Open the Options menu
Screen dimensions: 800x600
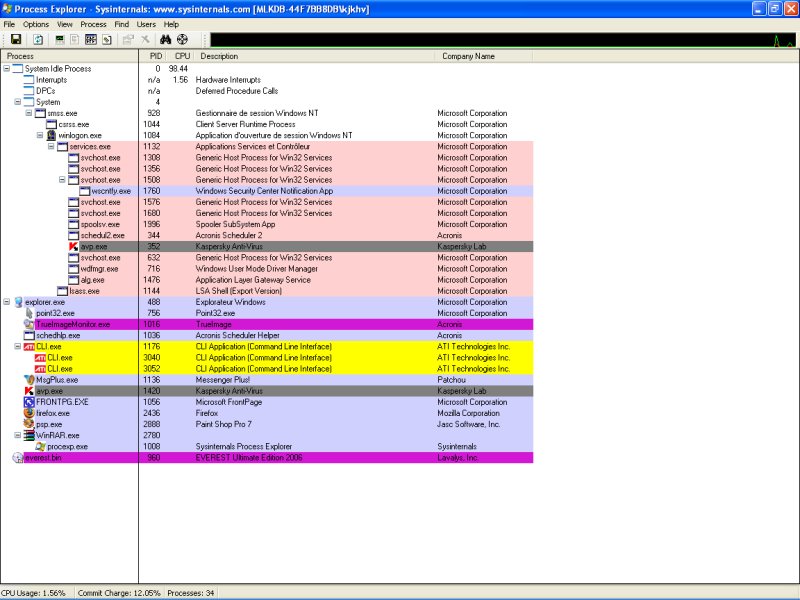pos(36,24)
